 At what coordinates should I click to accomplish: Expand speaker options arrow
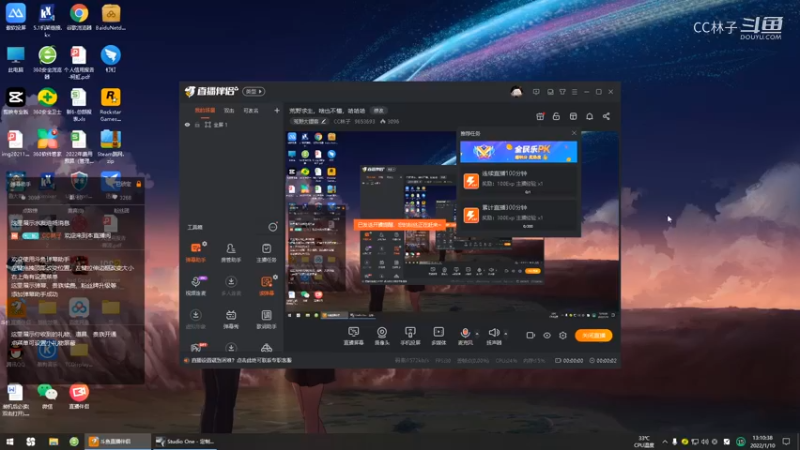pos(506,334)
